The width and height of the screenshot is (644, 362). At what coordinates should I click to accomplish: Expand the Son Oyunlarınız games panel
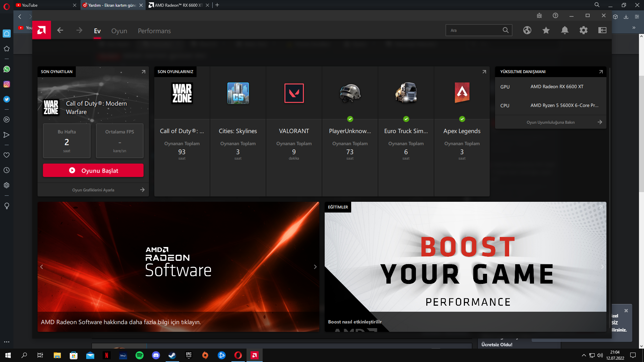(484, 72)
